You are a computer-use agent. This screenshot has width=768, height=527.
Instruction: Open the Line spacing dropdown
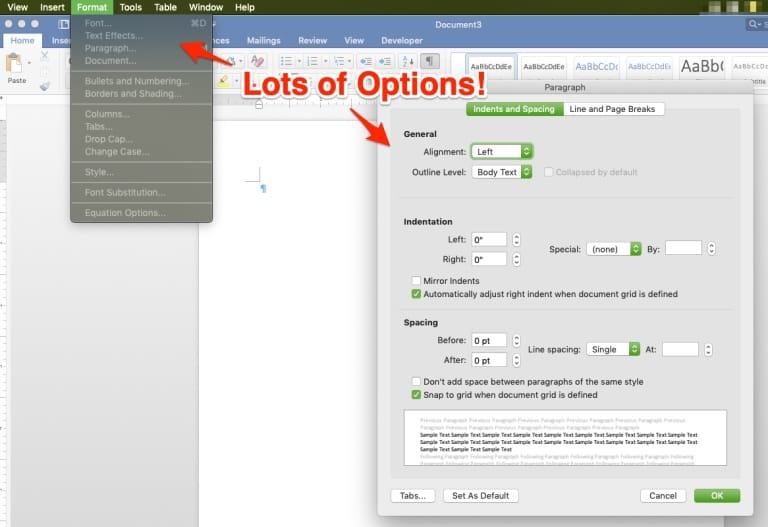(x=613, y=349)
